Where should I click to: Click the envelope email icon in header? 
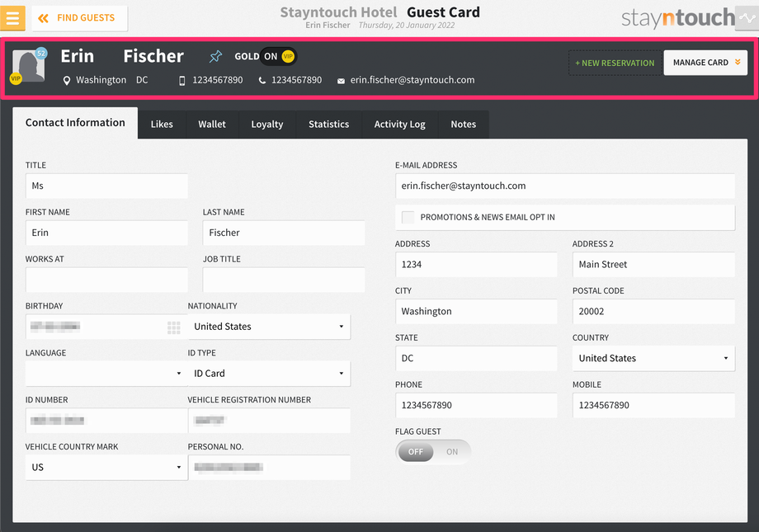coord(341,81)
